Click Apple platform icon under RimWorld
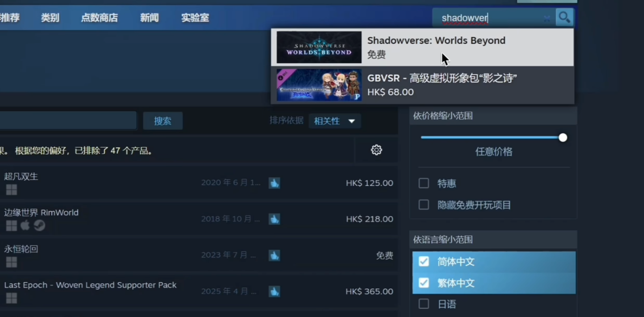The width and height of the screenshot is (644, 317). pyautogui.click(x=25, y=225)
